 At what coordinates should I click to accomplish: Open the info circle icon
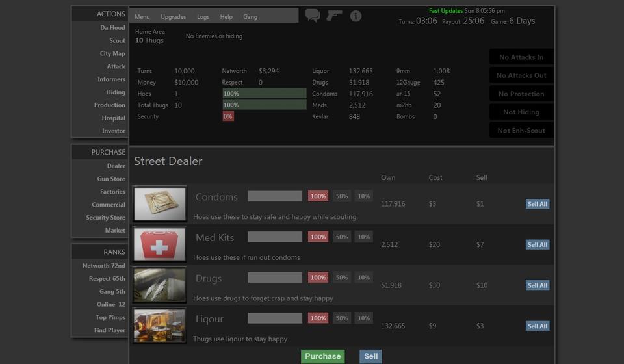[x=356, y=16]
